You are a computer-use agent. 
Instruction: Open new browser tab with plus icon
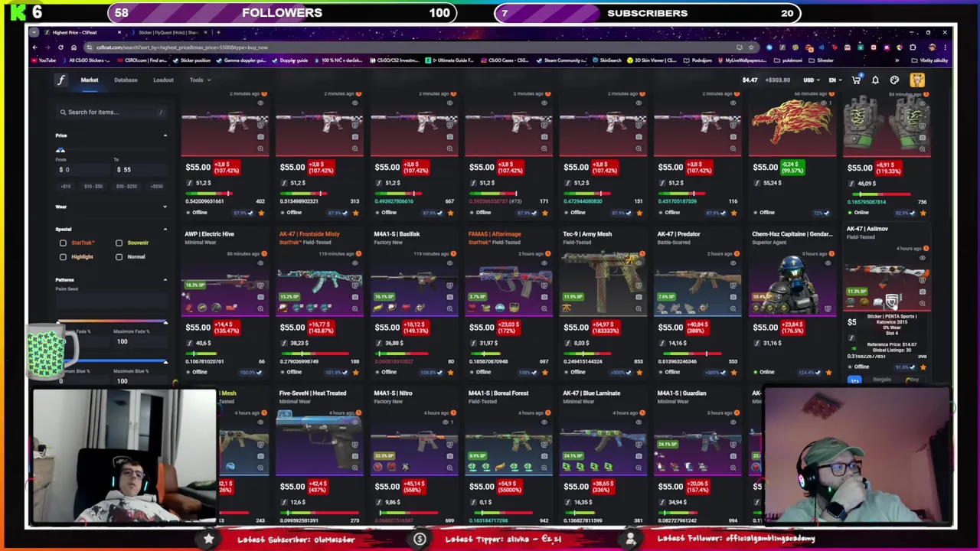(x=218, y=32)
